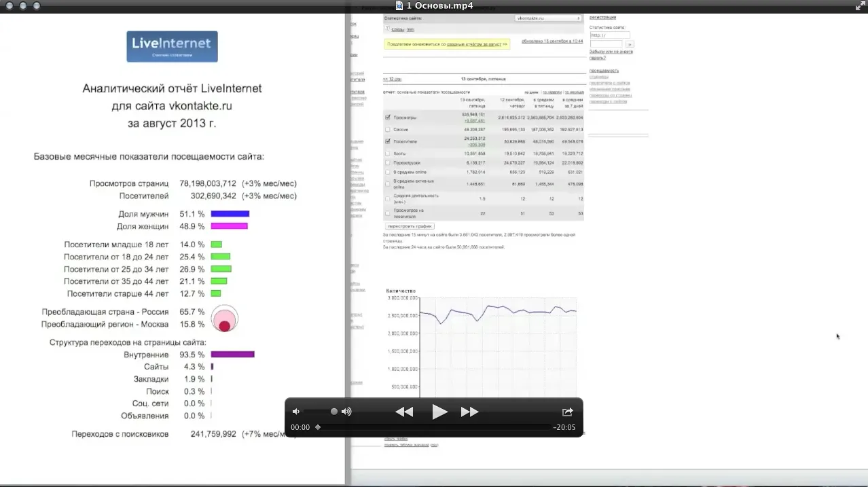The width and height of the screenshot is (868, 487).
Task: Tick the Хосты checkbox
Action: point(388,154)
